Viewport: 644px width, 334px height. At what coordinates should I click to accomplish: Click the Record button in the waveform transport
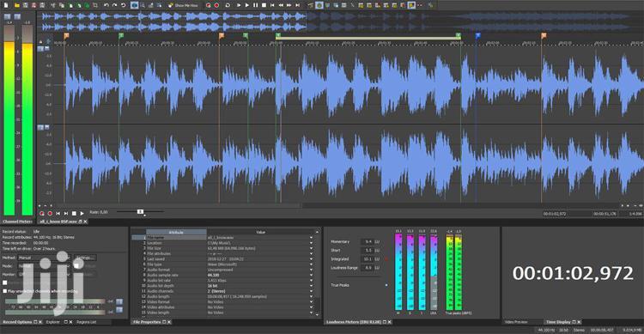tap(50, 213)
